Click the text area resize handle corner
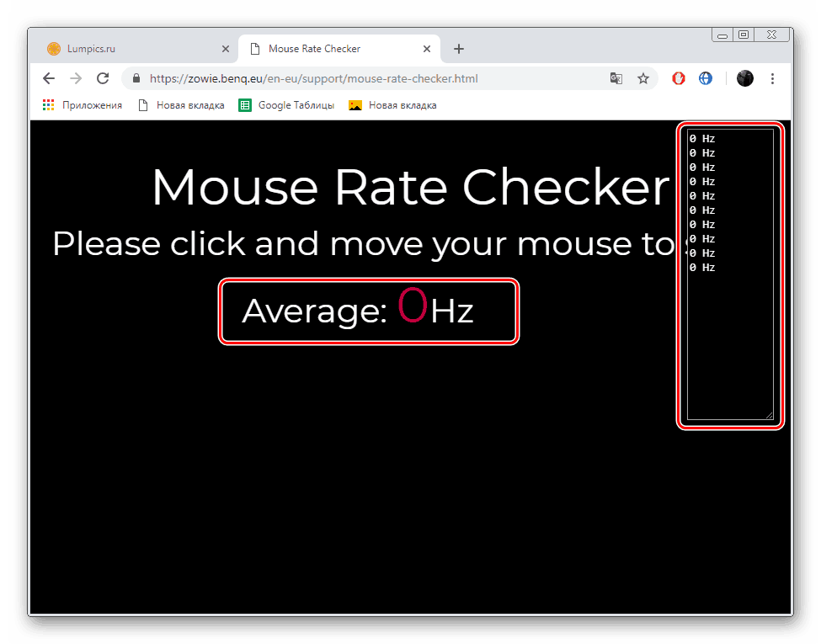Viewport: 821px width, 644px height. point(769,416)
